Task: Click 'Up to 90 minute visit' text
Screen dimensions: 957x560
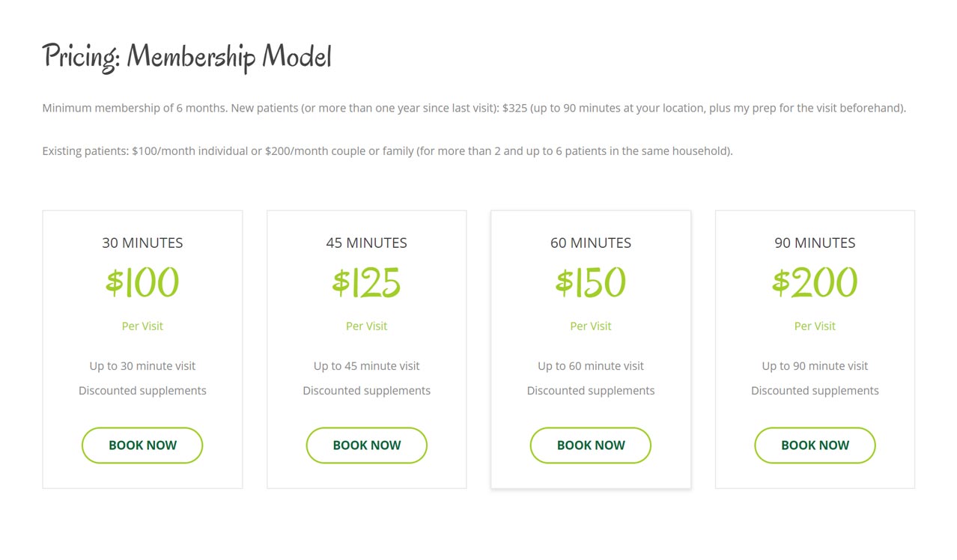Action: point(815,366)
